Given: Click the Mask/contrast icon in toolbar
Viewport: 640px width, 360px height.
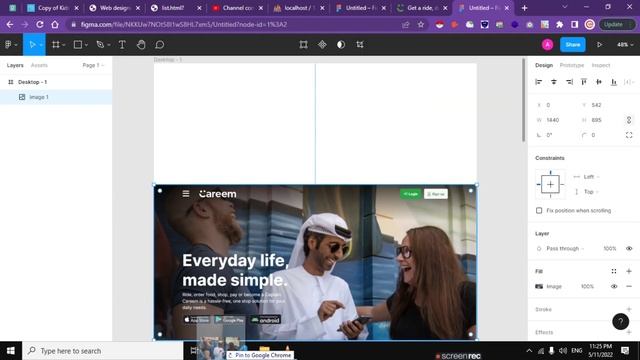Looking at the screenshot, I should click(x=341, y=44).
